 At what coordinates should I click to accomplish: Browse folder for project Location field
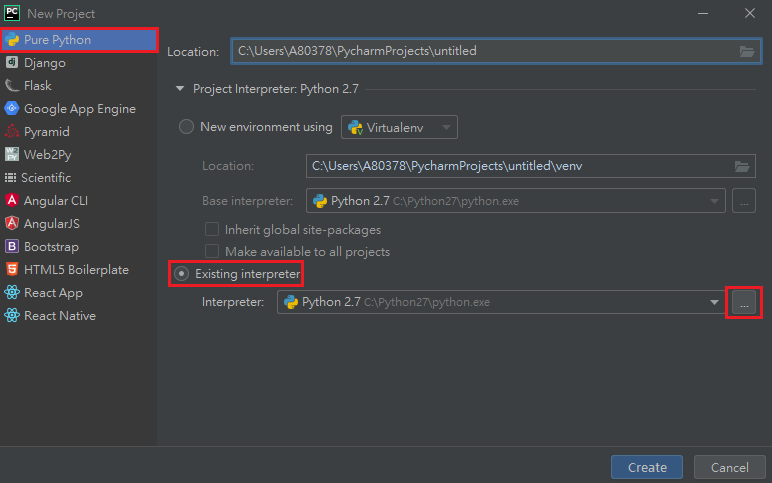[x=747, y=51]
